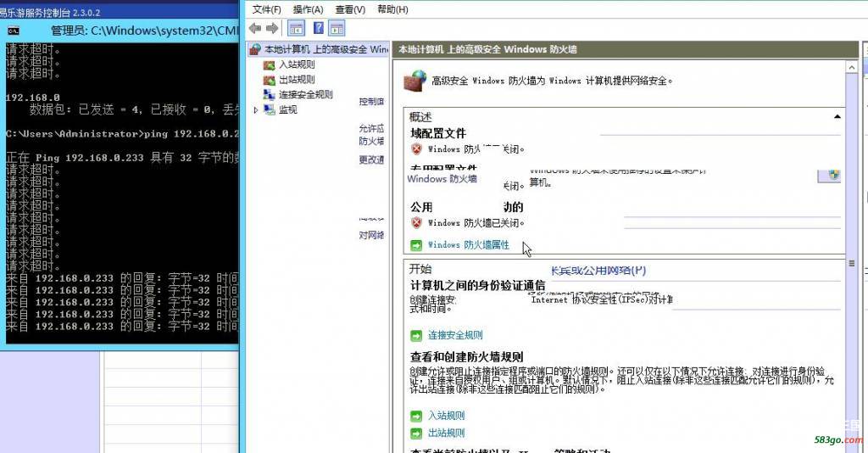Click the forward arrow toolbar icon
Image resolution: width=868 pixels, height=453 pixels.
click(272, 28)
